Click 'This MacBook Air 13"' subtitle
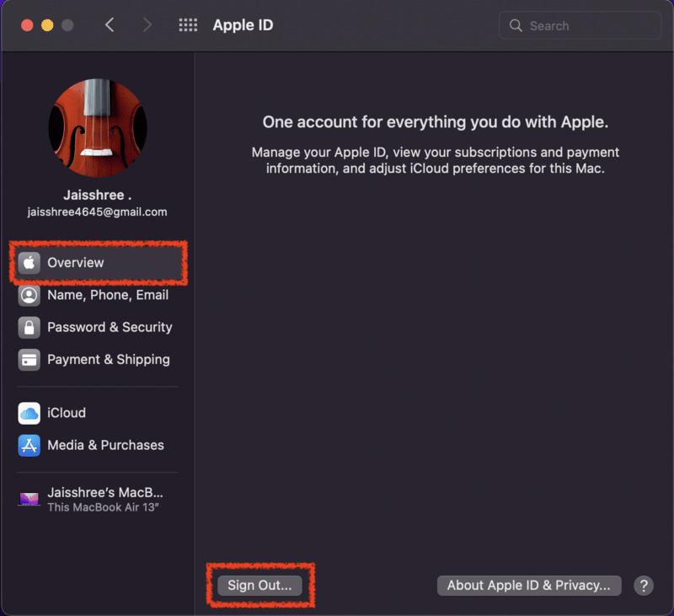Viewport: 674px width, 616px height. click(103, 507)
